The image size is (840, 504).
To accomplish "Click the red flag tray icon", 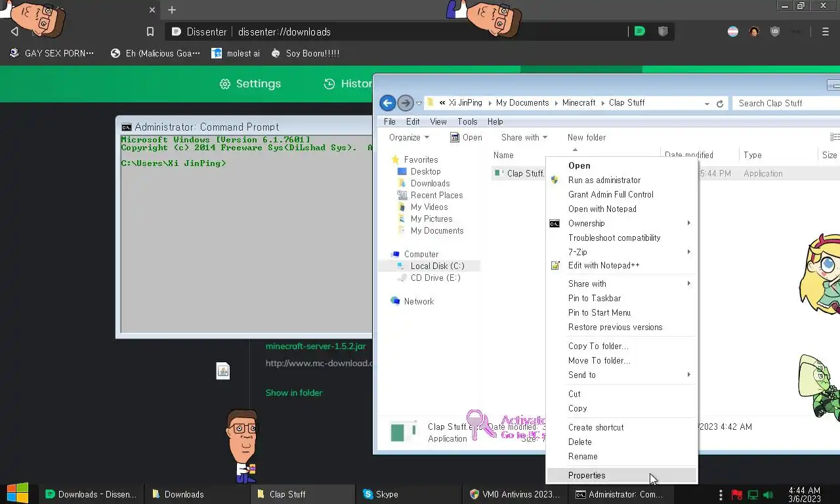I will coord(737,495).
